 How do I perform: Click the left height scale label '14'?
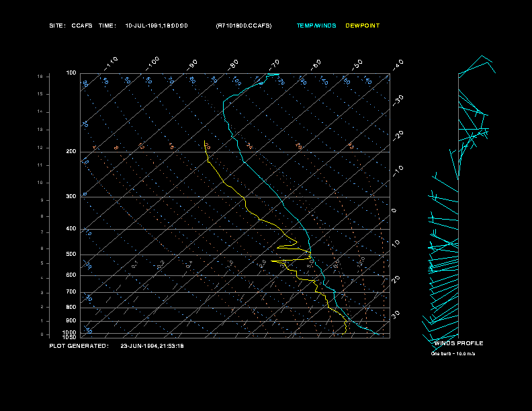[40, 111]
